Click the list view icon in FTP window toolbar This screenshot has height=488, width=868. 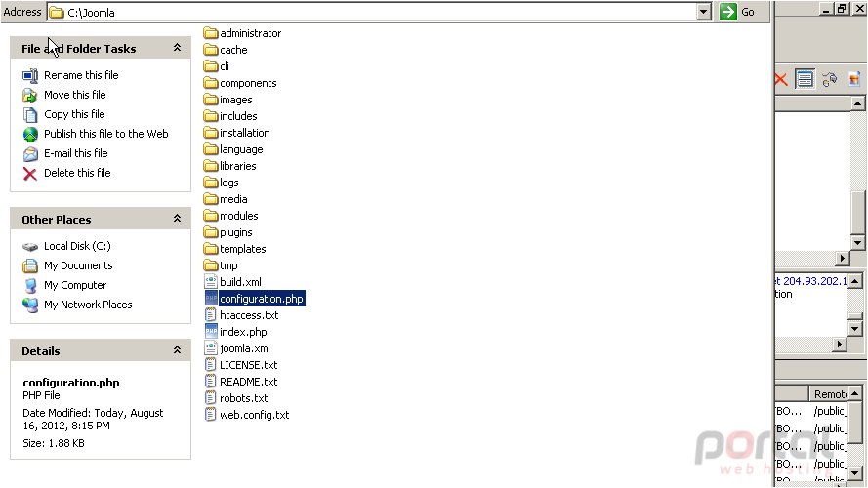[805, 79]
